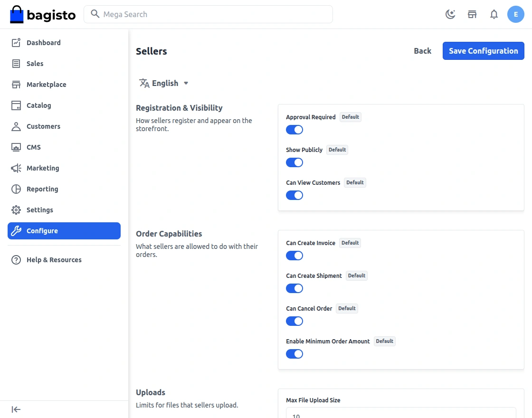Click the Order Capabilities heading
Screen dimensions: 532x418
click(x=169, y=234)
